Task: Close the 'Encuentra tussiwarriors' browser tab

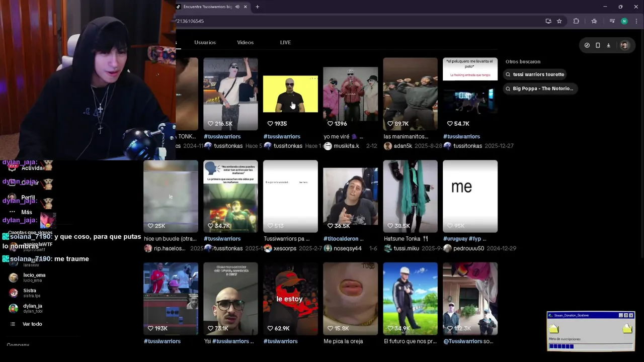Action: pos(246,7)
